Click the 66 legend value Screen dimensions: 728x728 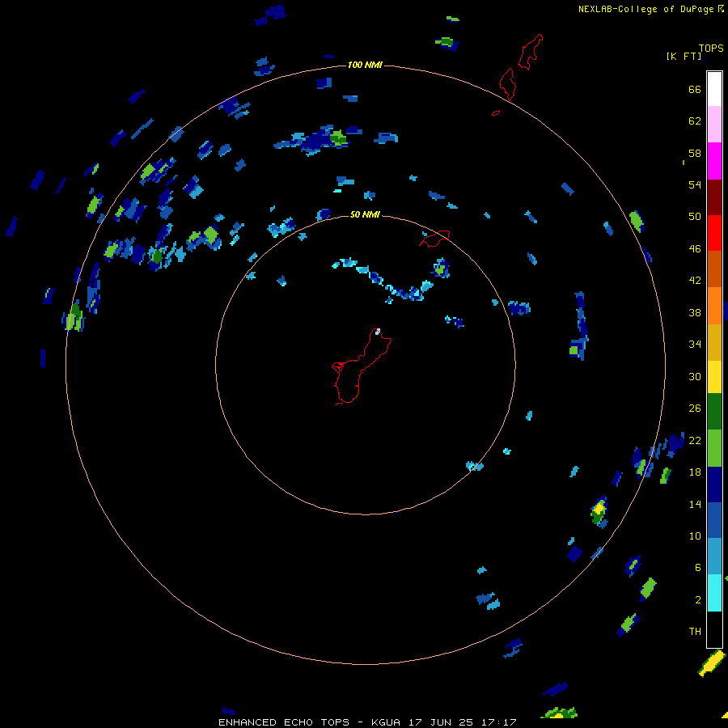[x=695, y=90]
